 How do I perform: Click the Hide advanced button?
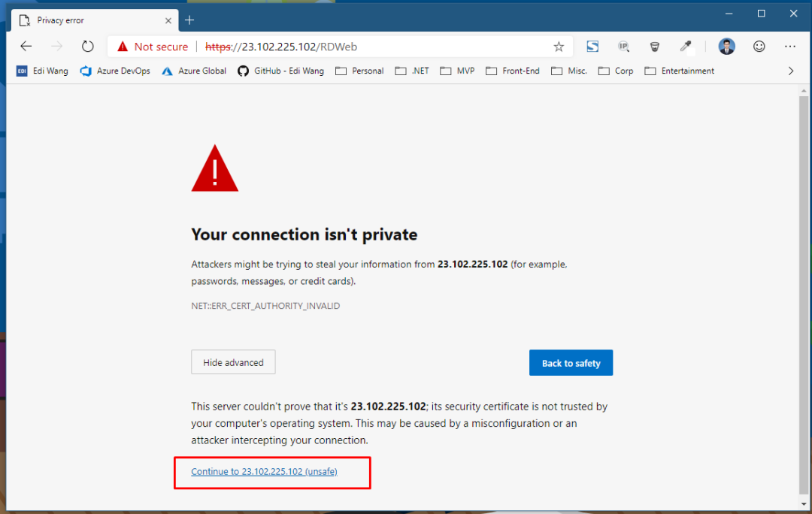click(x=233, y=362)
